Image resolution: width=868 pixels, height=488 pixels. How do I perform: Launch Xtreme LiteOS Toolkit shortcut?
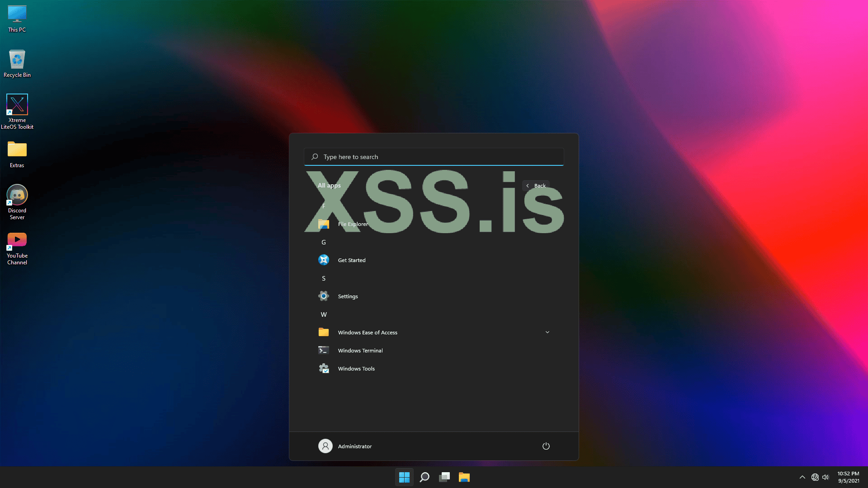17,111
